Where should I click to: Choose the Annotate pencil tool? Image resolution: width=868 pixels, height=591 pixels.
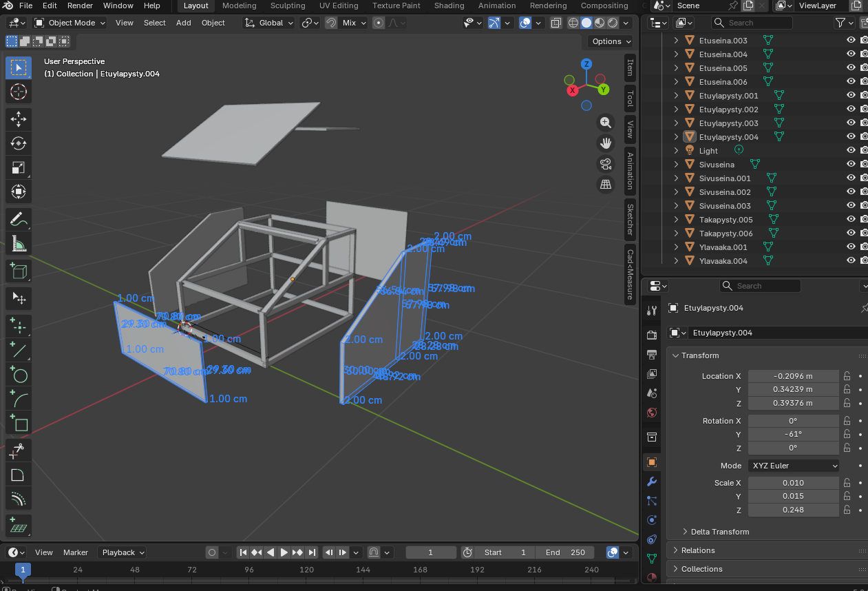(19, 220)
